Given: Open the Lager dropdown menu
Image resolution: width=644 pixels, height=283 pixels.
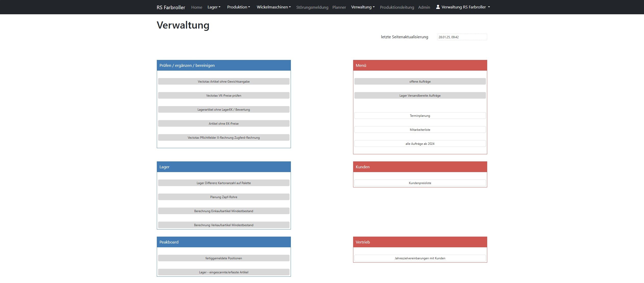Looking at the screenshot, I should click(x=214, y=7).
